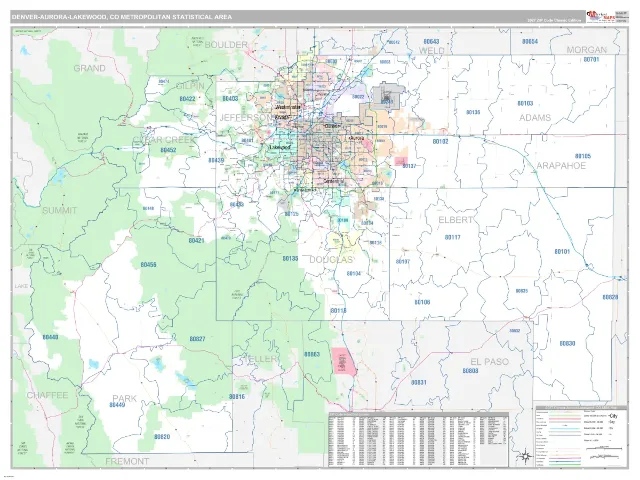This screenshot has width=640, height=480.
Task: Click the WELD county label
Action: click(x=431, y=51)
